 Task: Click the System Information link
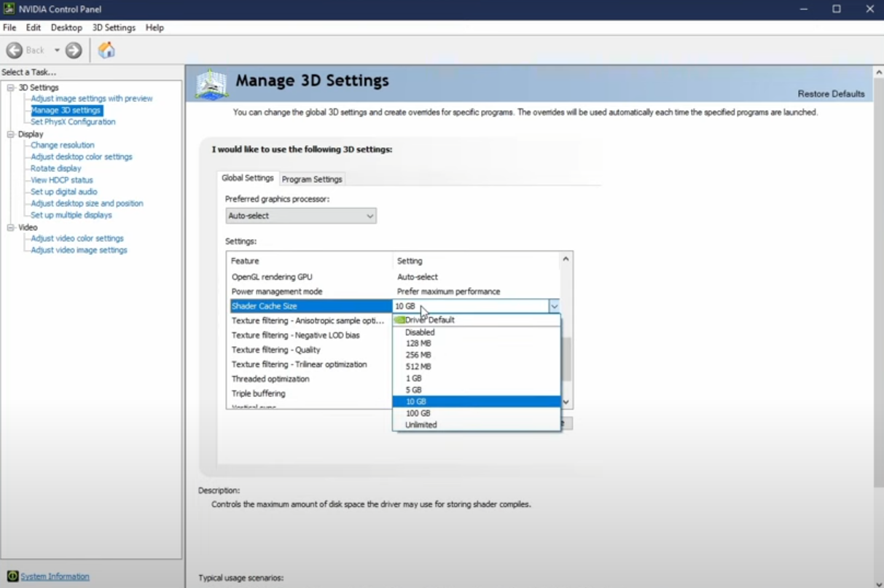tap(55, 576)
